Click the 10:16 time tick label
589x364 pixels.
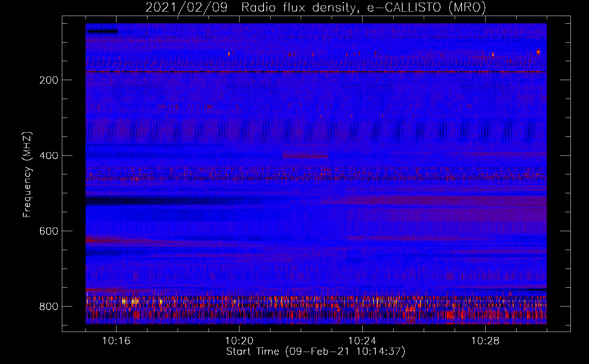pos(116,341)
